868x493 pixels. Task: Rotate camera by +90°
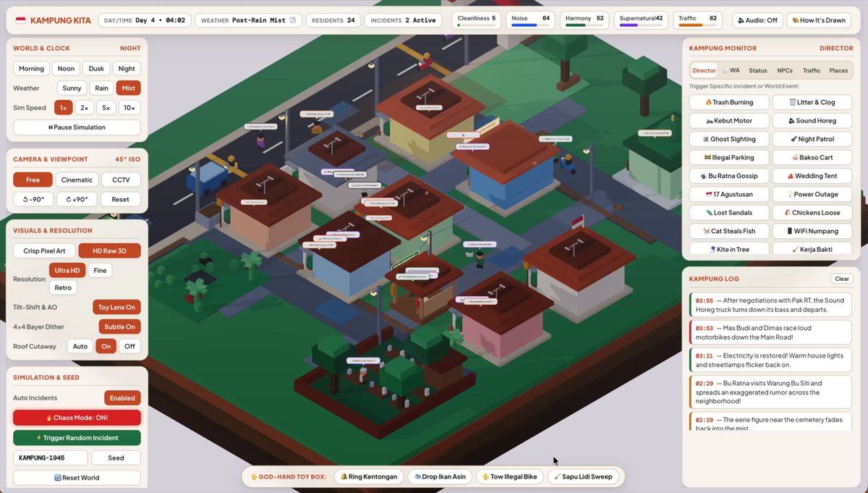tap(77, 199)
